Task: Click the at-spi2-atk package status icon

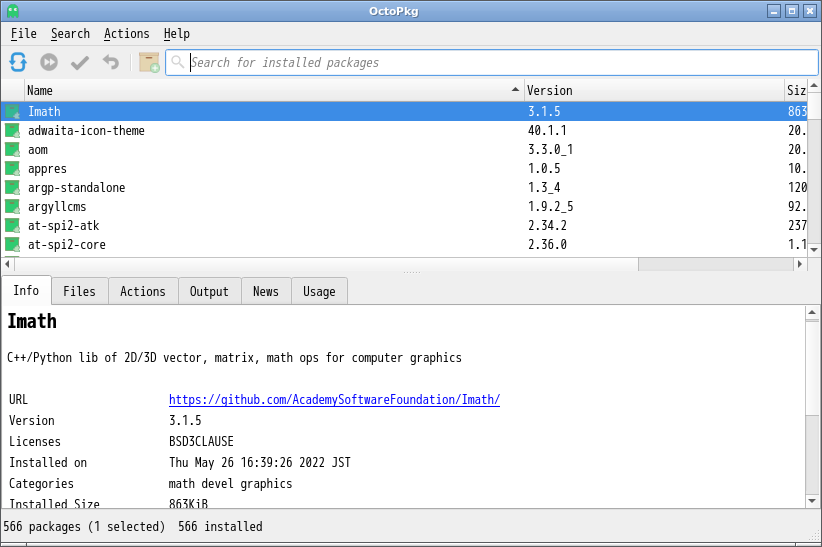Action: tap(13, 226)
